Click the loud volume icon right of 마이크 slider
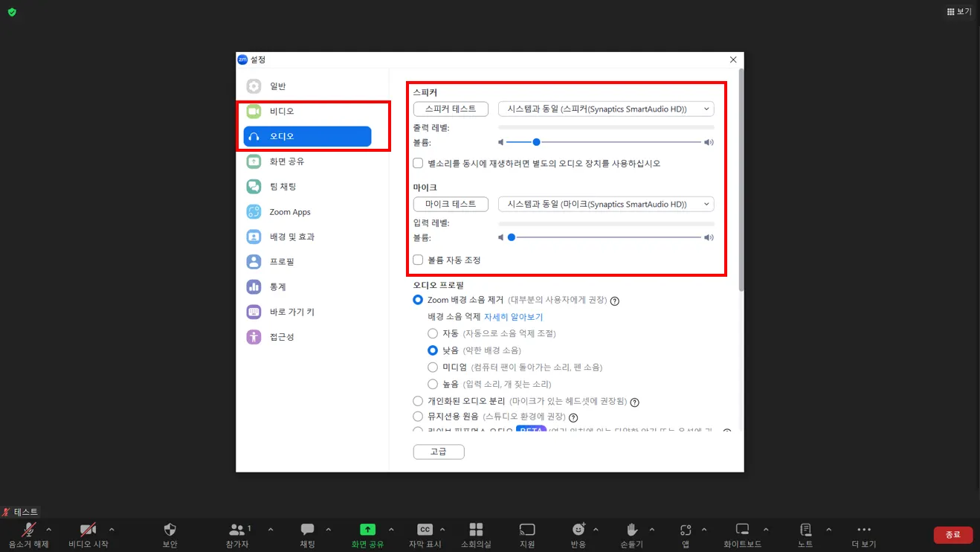 (709, 238)
